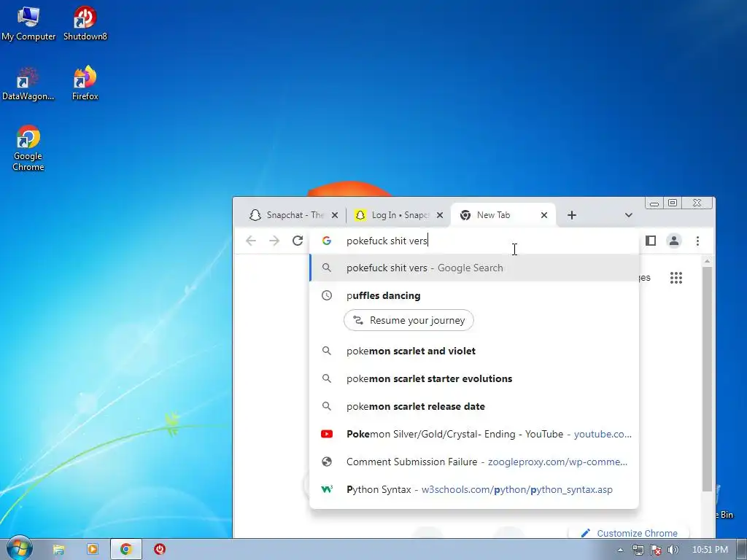Image resolution: width=747 pixels, height=560 pixels.
Task: Open the Chrome side panel icon
Action: click(x=651, y=241)
